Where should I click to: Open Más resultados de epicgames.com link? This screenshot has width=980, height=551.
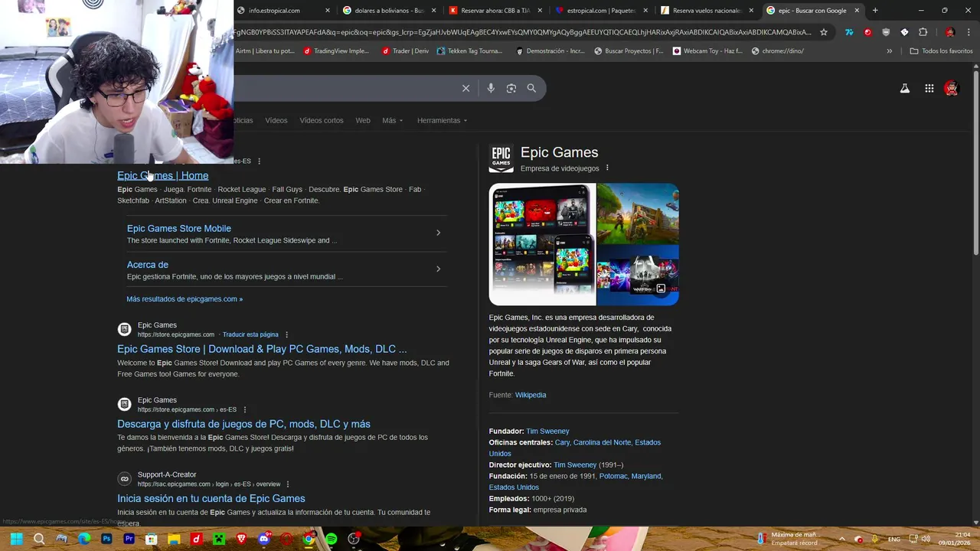(x=185, y=299)
